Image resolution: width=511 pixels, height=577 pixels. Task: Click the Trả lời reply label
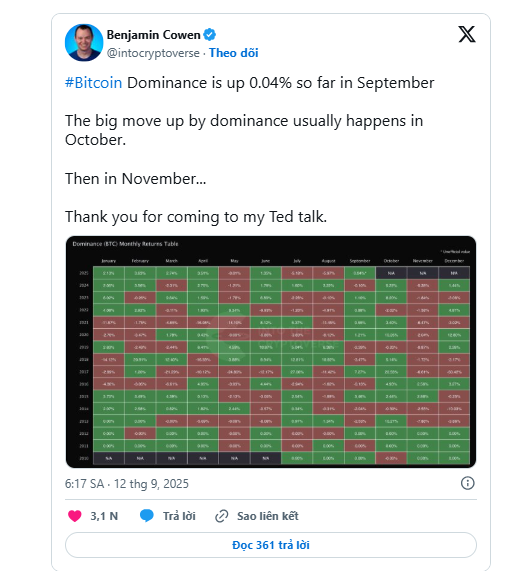click(179, 516)
